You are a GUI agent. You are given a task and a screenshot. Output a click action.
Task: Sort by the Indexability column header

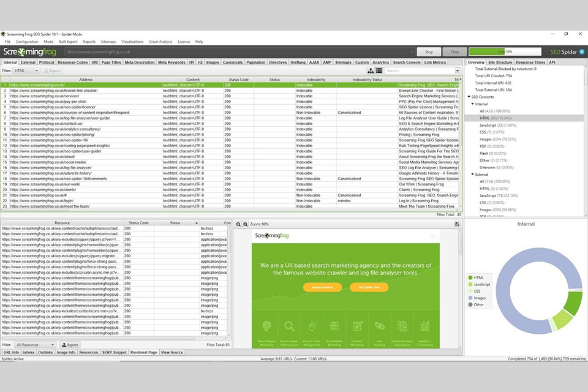[x=316, y=80]
